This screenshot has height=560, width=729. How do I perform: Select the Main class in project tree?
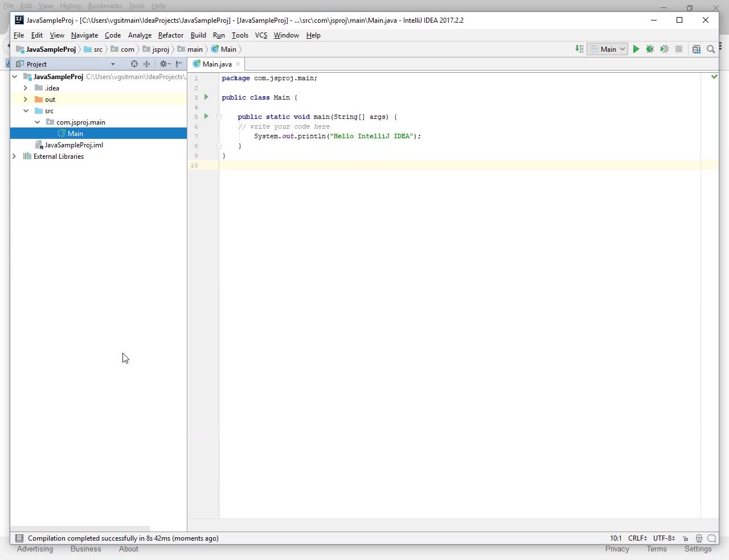click(x=98, y=133)
